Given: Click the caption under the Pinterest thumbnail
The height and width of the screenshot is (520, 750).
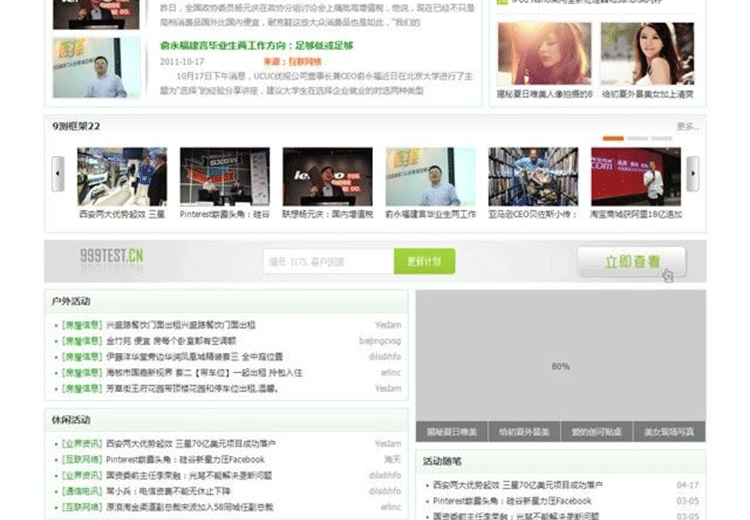Looking at the screenshot, I should [x=225, y=214].
